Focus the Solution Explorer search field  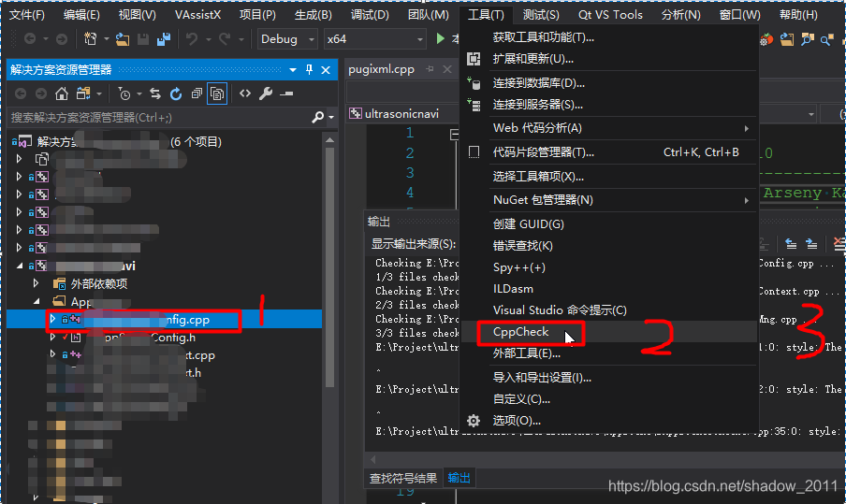[159, 118]
